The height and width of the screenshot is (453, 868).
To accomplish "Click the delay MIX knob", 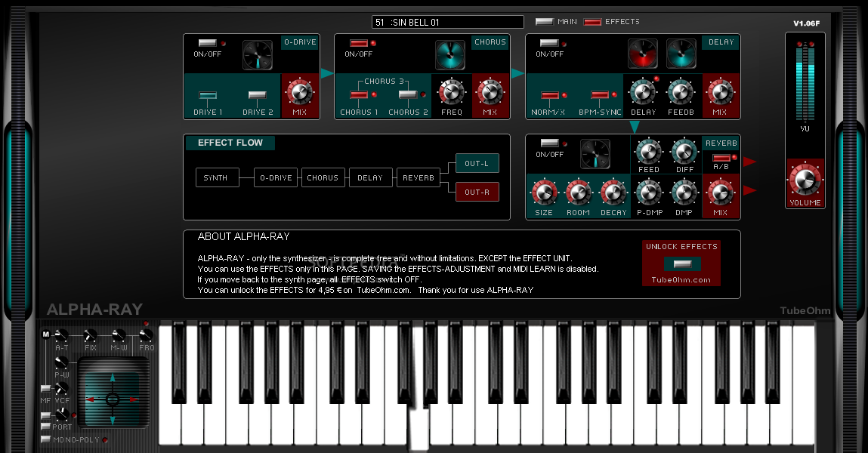I will click(720, 92).
